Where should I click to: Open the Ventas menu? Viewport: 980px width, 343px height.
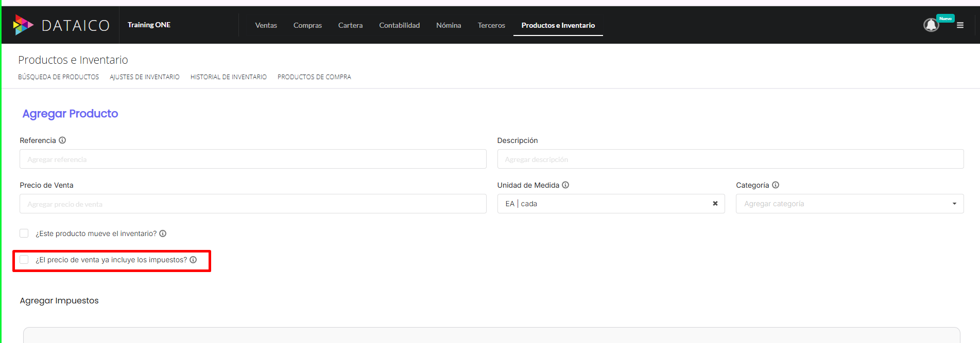(266, 25)
